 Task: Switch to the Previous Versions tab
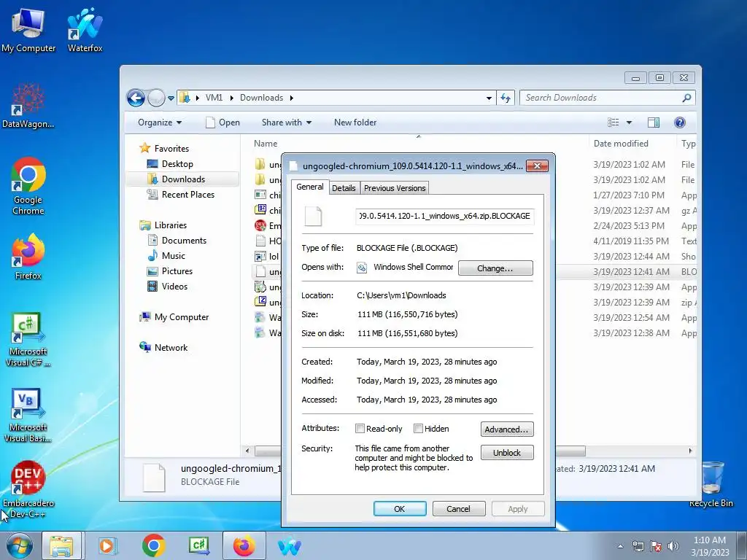(x=395, y=188)
